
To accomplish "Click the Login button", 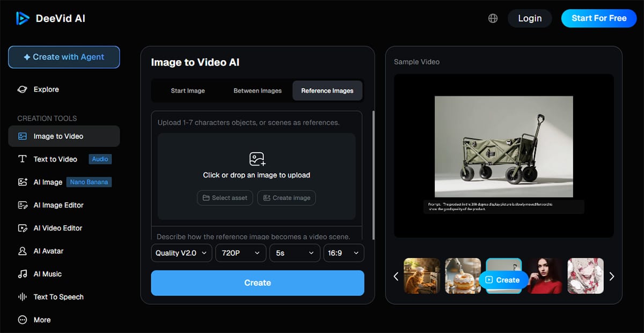I will pos(530,18).
